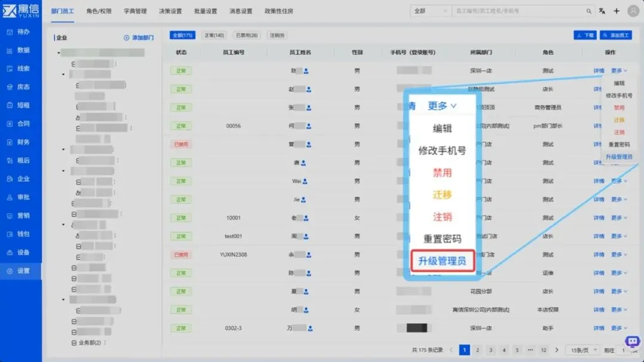The image size is (644, 362).
Task: Open the chat assistant robot icon
Action: (633, 342)
